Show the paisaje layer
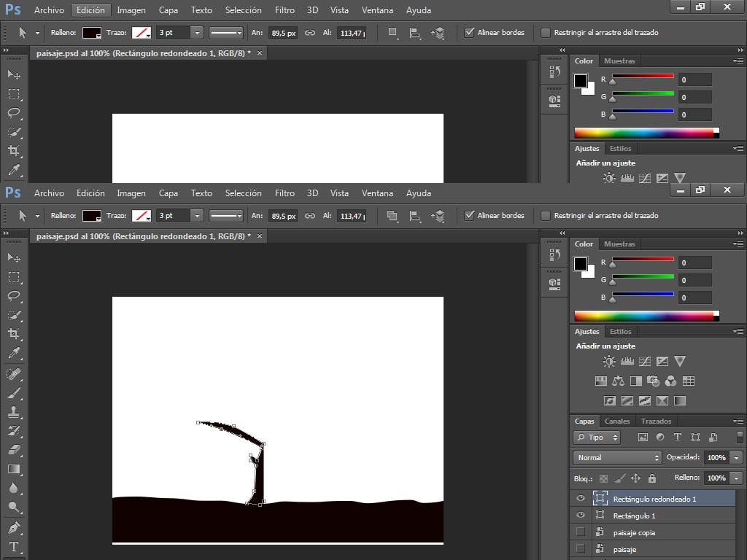This screenshot has height=560, width=747. 580,548
